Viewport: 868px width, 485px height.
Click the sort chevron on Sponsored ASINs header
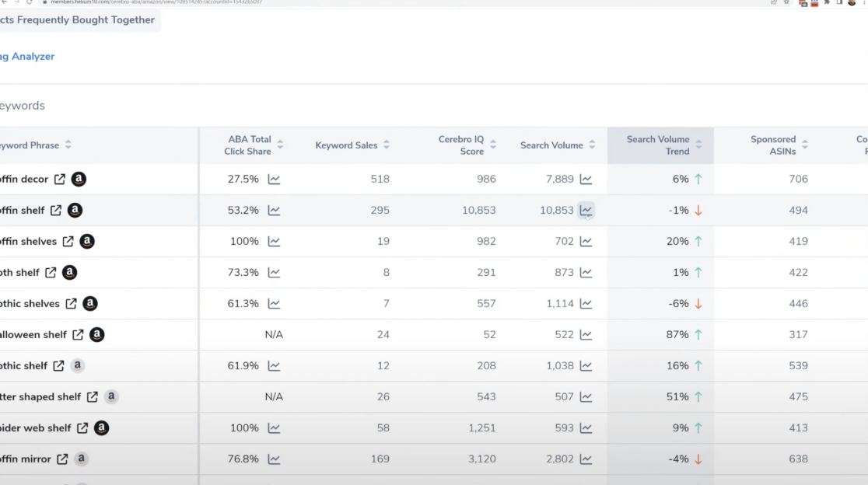click(805, 145)
